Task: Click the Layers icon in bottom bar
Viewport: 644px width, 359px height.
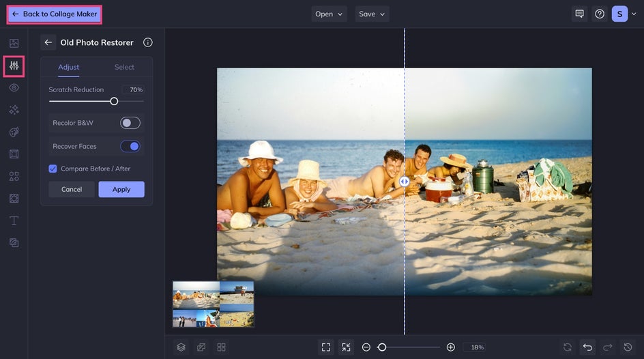Action: [x=181, y=347]
